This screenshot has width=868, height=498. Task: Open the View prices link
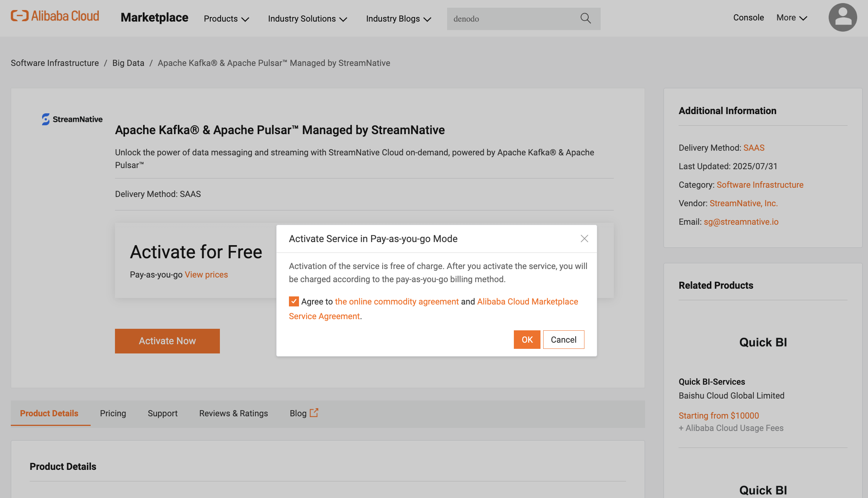(206, 274)
